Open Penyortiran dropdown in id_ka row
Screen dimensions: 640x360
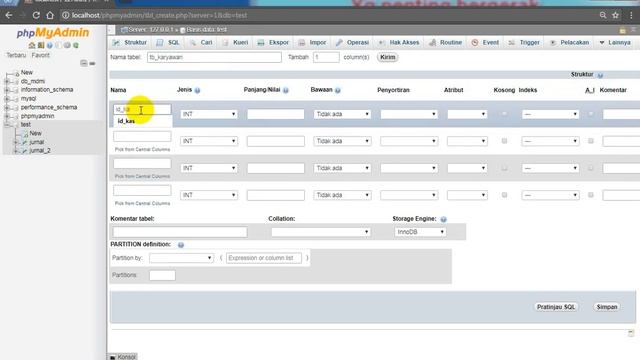coord(409,114)
